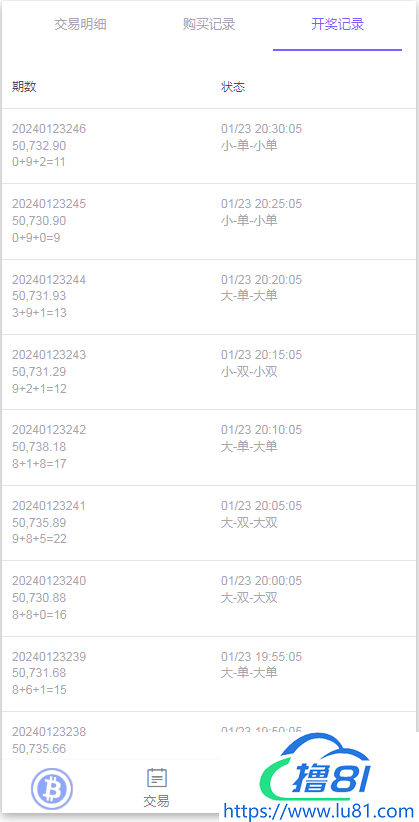Open record 20240123243

210,372
